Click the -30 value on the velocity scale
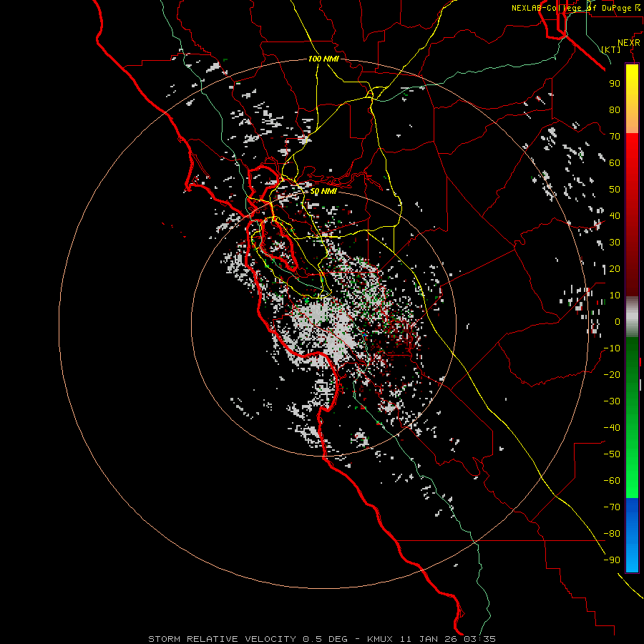 [x=612, y=401]
